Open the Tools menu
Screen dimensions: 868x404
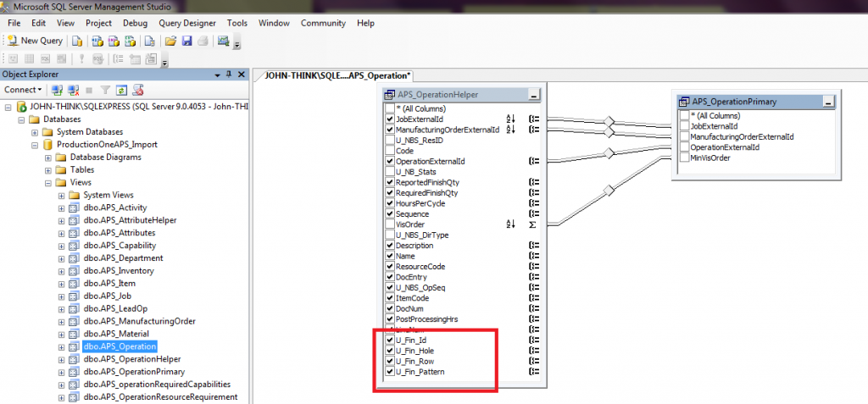(237, 23)
